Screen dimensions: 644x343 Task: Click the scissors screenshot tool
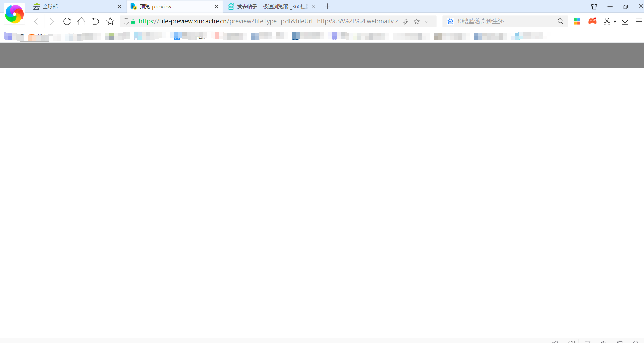(607, 21)
